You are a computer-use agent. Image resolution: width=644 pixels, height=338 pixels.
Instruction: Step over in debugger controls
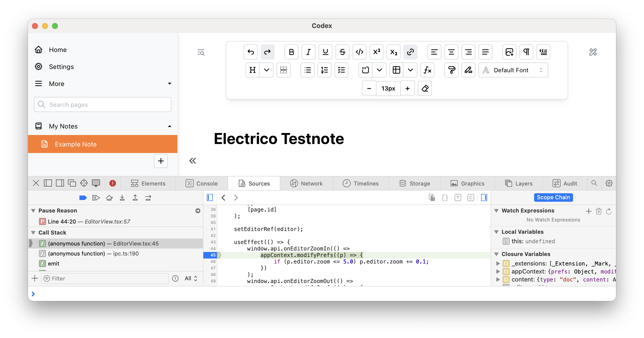click(x=109, y=198)
